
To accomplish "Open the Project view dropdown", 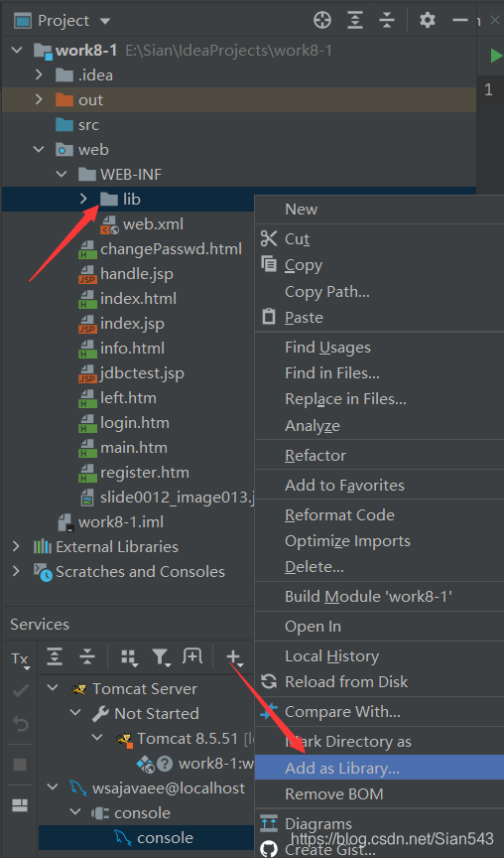I will click(x=105, y=21).
